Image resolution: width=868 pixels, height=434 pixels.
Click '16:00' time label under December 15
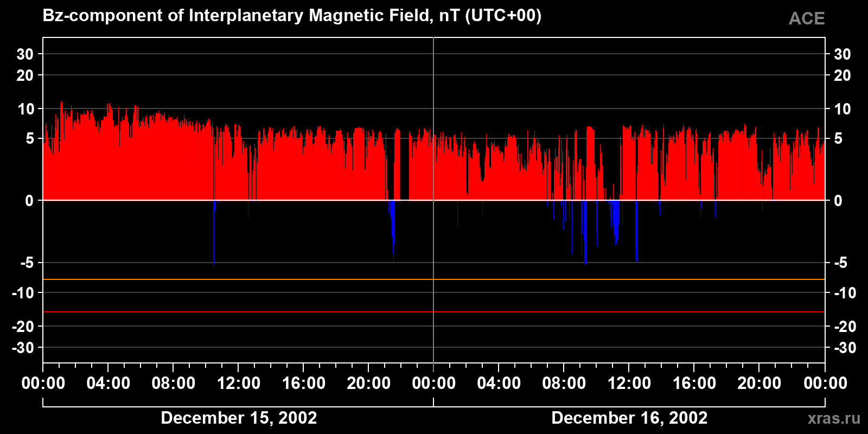(x=304, y=383)
